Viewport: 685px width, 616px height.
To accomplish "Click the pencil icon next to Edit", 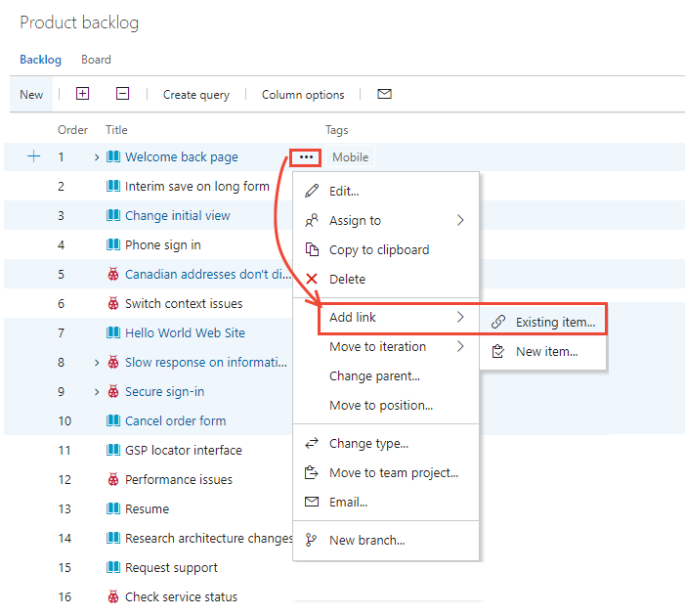I will point(312,191).
